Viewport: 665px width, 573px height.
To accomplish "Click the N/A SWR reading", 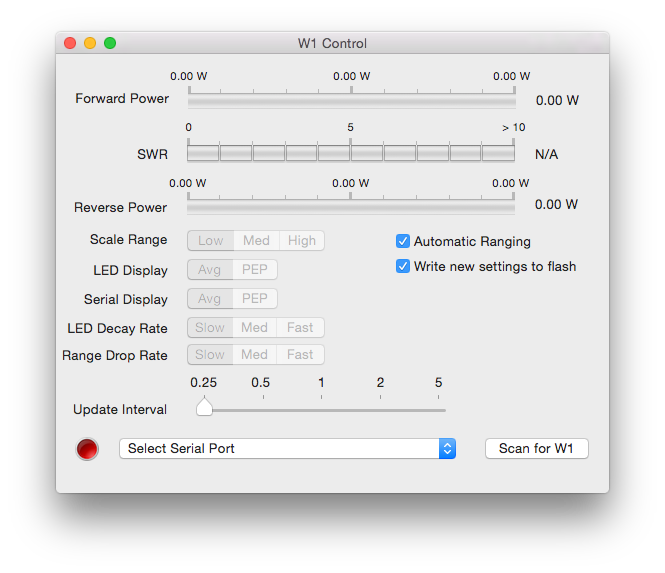I will click(x=546, y=154).
